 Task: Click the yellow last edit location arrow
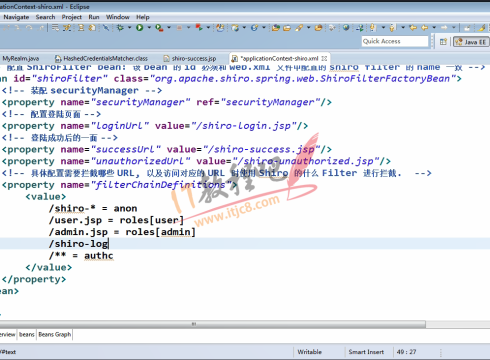413,28
